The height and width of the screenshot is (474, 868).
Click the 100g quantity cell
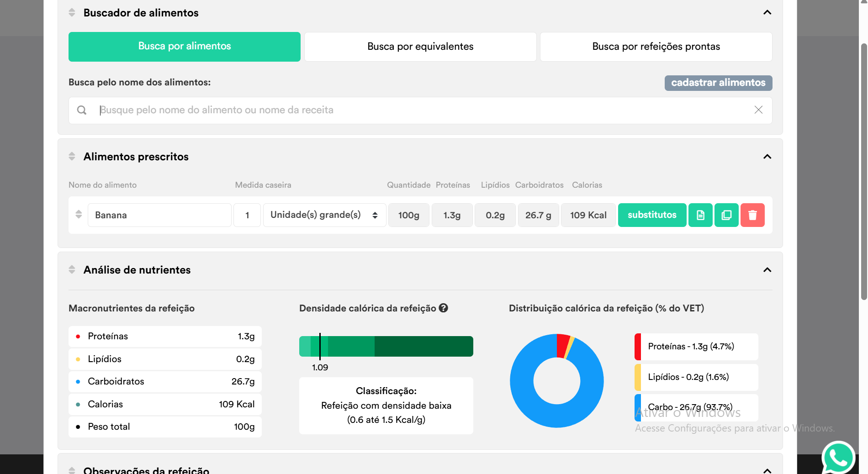click(x=409, y=215)
